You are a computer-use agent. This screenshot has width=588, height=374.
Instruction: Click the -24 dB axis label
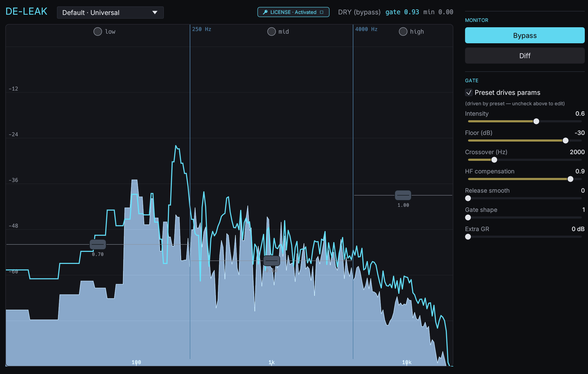coord(13,134)
